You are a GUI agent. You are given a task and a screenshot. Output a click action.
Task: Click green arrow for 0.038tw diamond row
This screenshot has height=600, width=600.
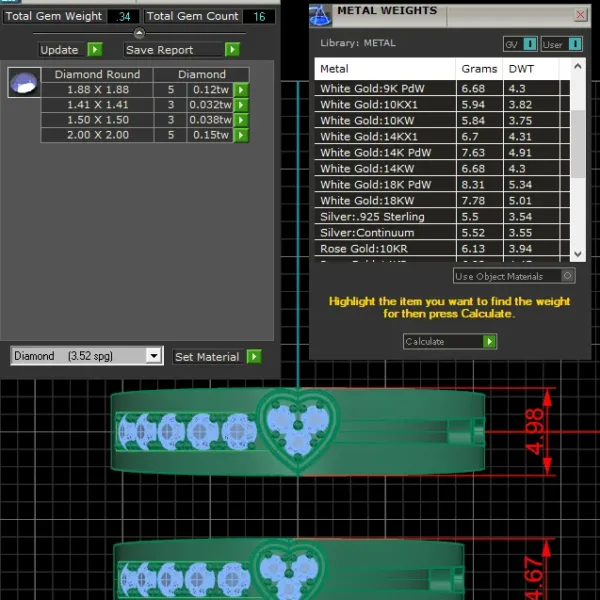coord(241,120)
